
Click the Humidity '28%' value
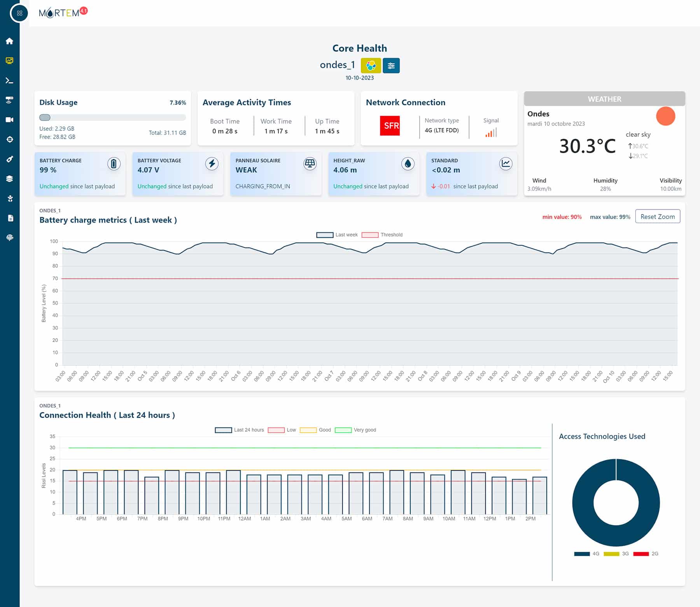(605, 189)
